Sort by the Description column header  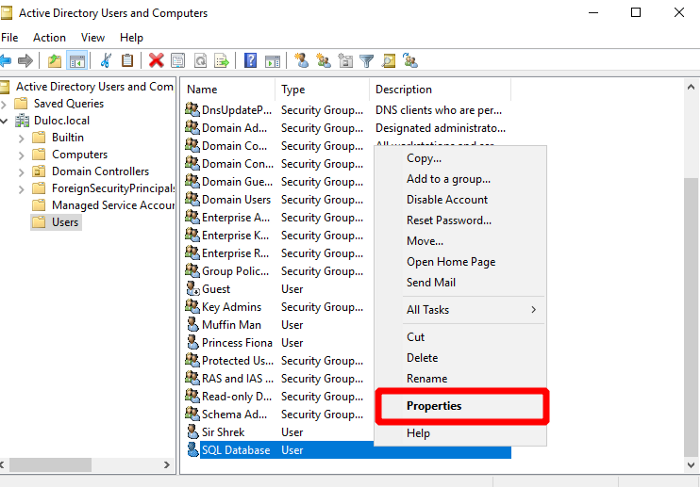(440, 89)
